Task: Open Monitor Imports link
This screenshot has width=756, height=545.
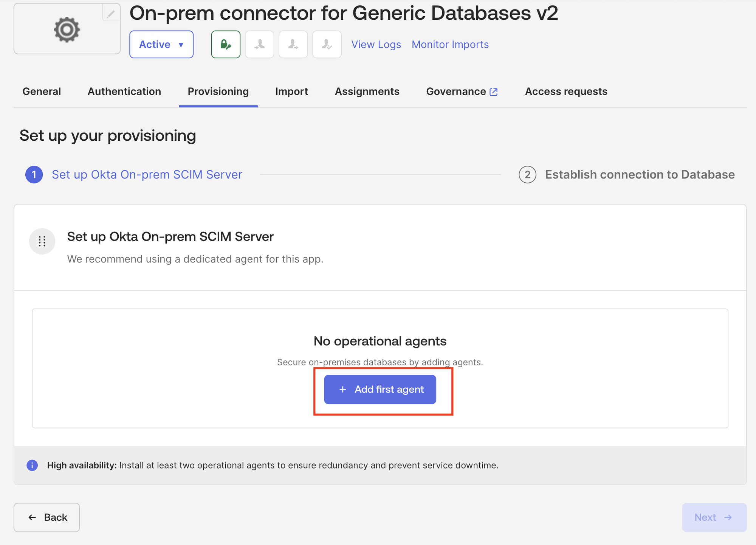Action: pyautogui.click(x=450, y=45)
